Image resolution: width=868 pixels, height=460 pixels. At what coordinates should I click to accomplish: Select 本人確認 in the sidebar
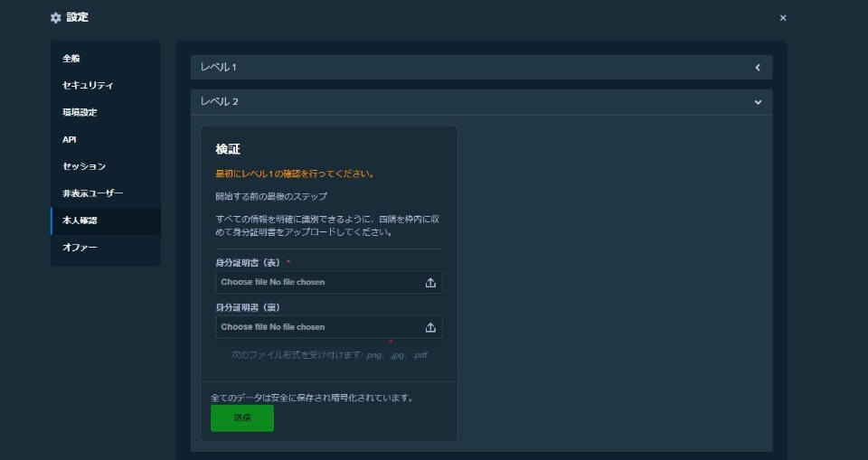pos(106,221)
